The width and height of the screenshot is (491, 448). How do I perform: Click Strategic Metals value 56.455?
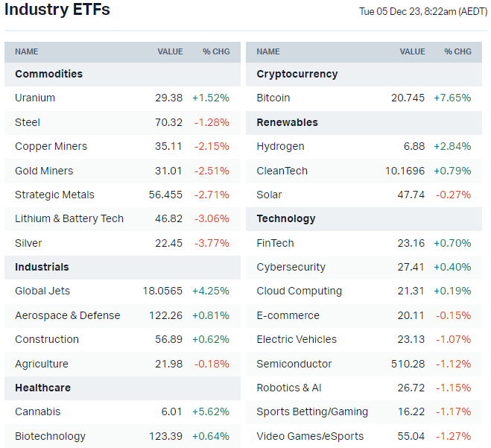[165, 195]
